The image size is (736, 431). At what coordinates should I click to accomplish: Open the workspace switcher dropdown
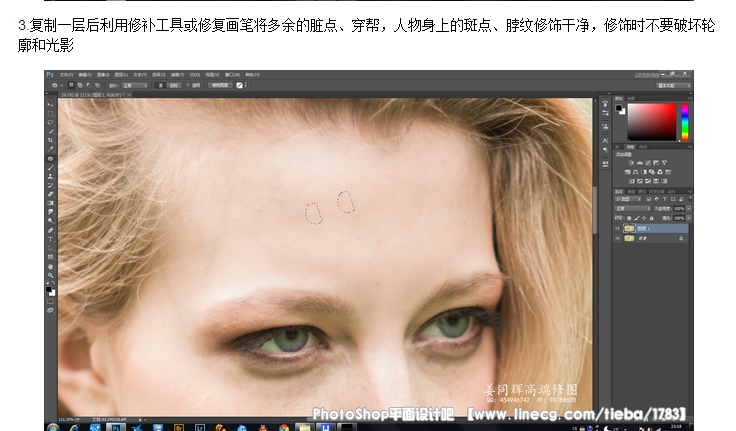[674, 85]
